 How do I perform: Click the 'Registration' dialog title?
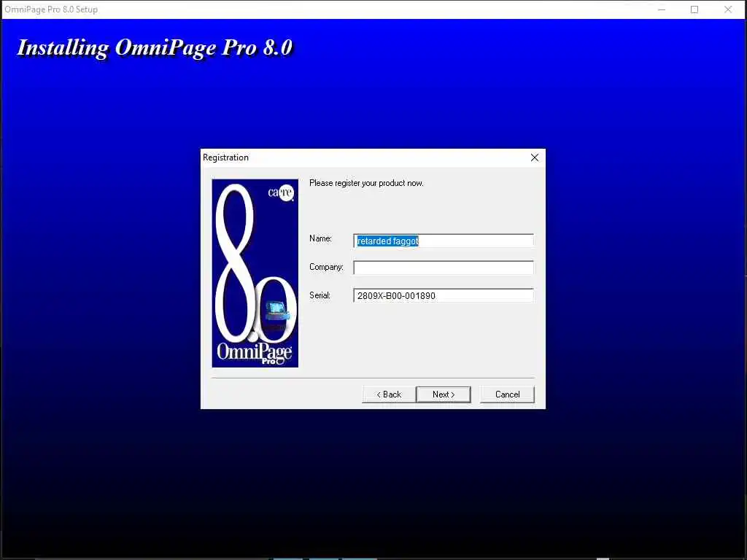226,157
